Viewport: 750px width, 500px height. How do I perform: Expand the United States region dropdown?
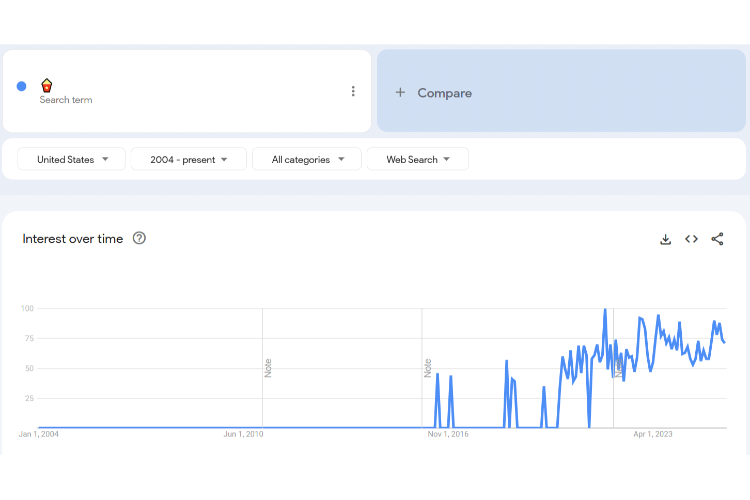pos(72,159)
